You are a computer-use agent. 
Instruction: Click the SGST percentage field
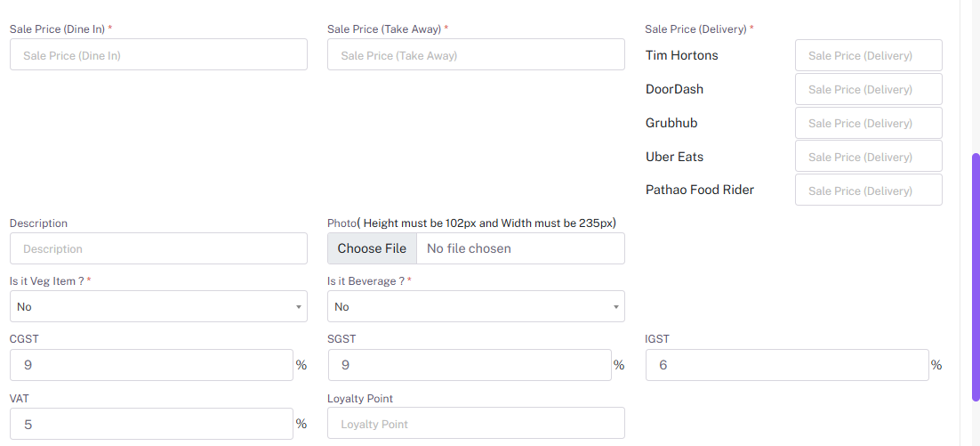coord(469,365)
